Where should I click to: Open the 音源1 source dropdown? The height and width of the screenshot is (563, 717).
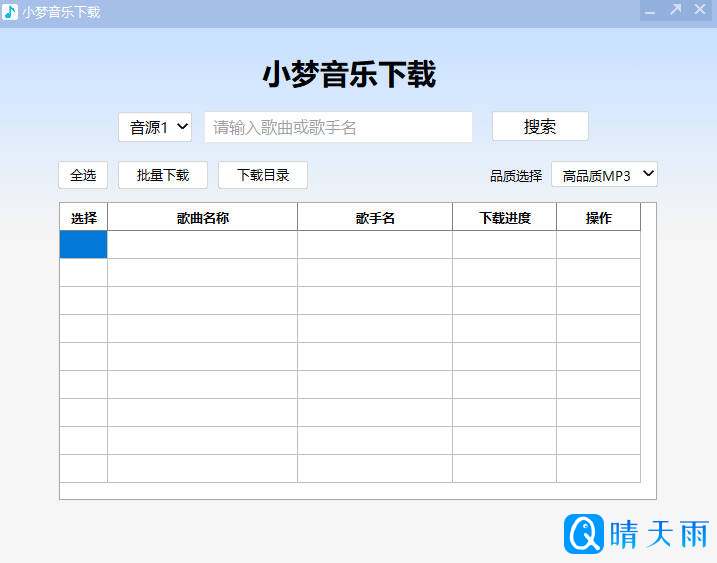click(155, 127)
